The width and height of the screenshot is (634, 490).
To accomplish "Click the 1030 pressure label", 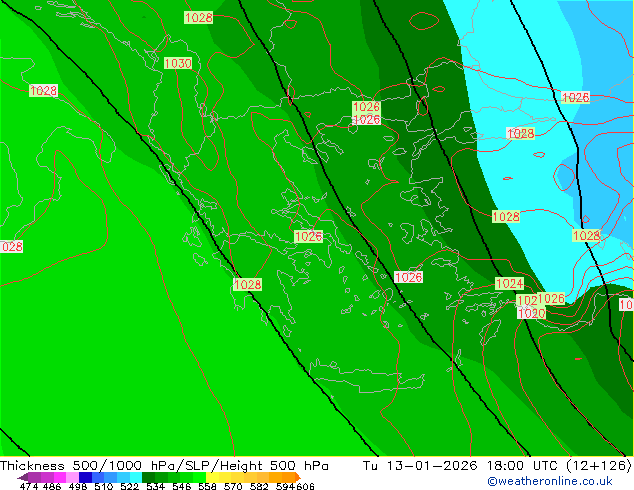I will [x=178, y=63].
